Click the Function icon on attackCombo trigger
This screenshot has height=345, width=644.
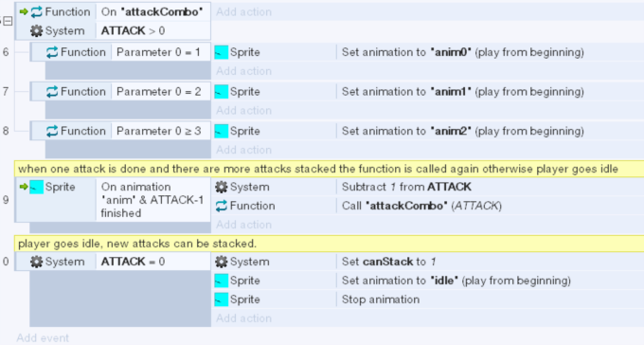[37, 12]
